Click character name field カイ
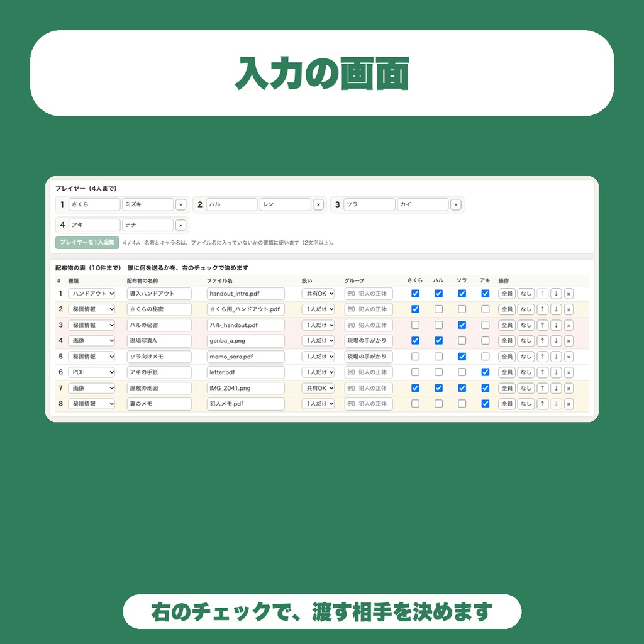This screenshot has height=644, width=644. pos(423,204)
